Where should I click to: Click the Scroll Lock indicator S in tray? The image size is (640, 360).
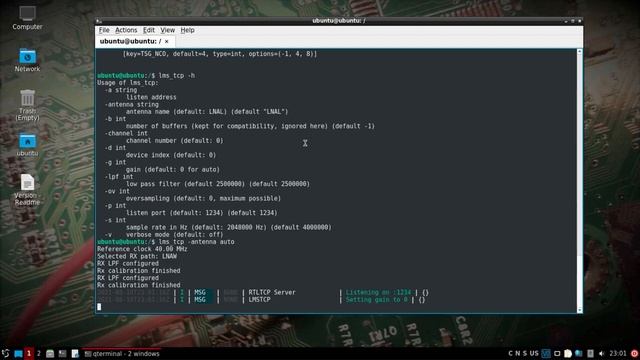pos(525,353)
